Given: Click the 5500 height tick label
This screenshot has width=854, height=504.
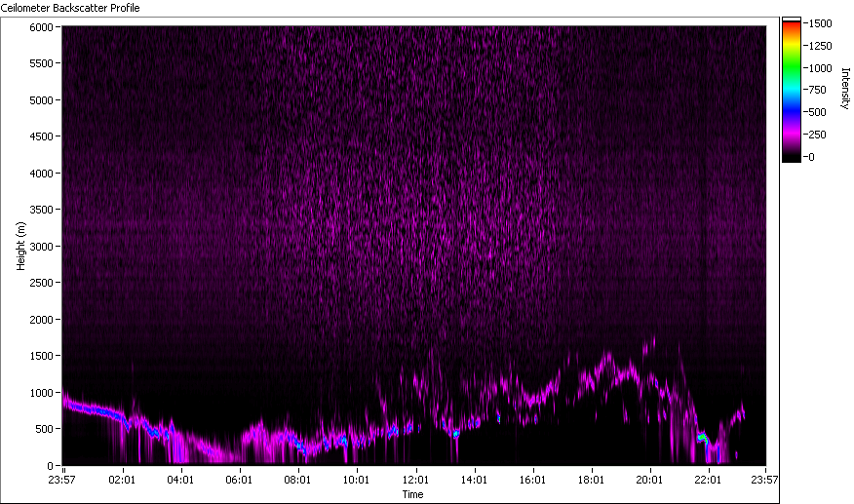Looking at the screenshot, I should point(41,63).
